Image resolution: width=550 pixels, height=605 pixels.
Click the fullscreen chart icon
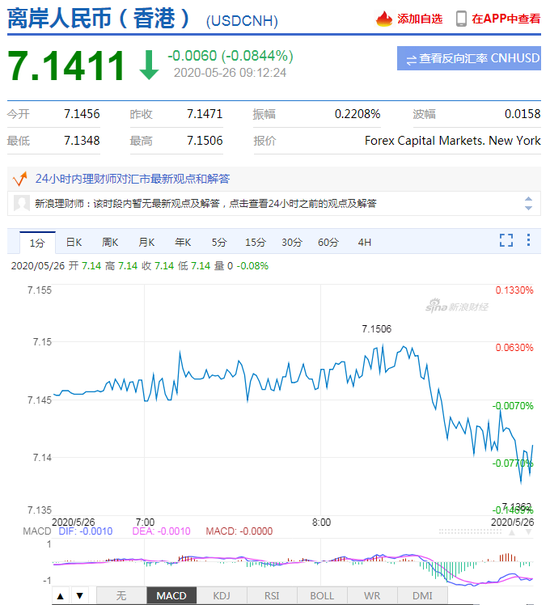click(x=506, y=240)
